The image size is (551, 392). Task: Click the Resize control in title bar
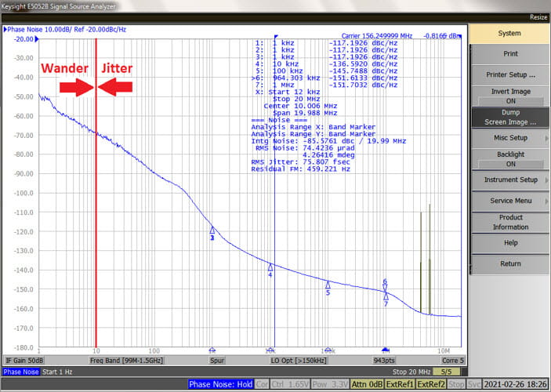[x=537, y=16]
